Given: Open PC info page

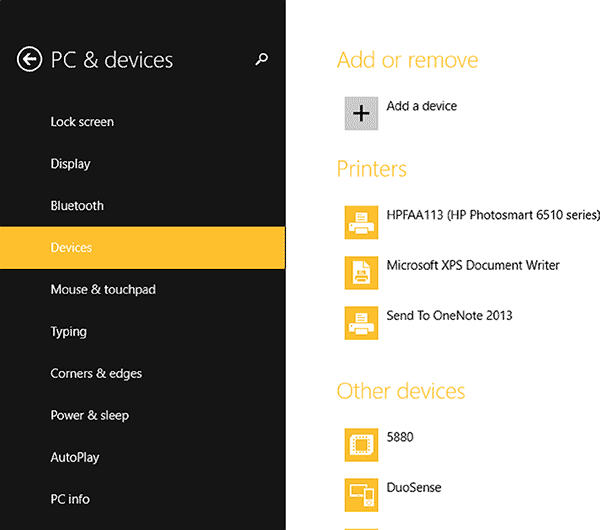Looking at the screenshot, I should (71, 499).
